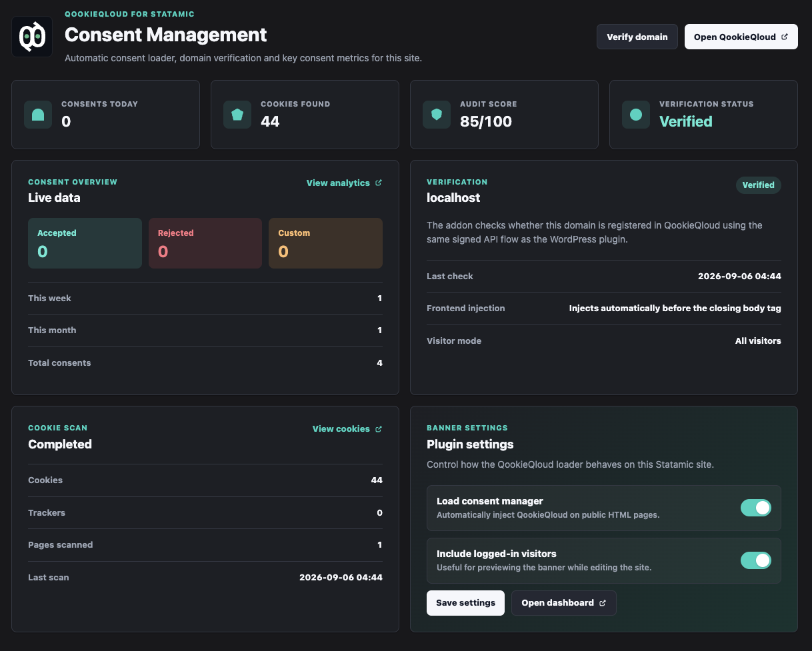The width and height of the screenshot is (812, 651).
Task: Click Save settings button
Action: click(x=465, y=603)
